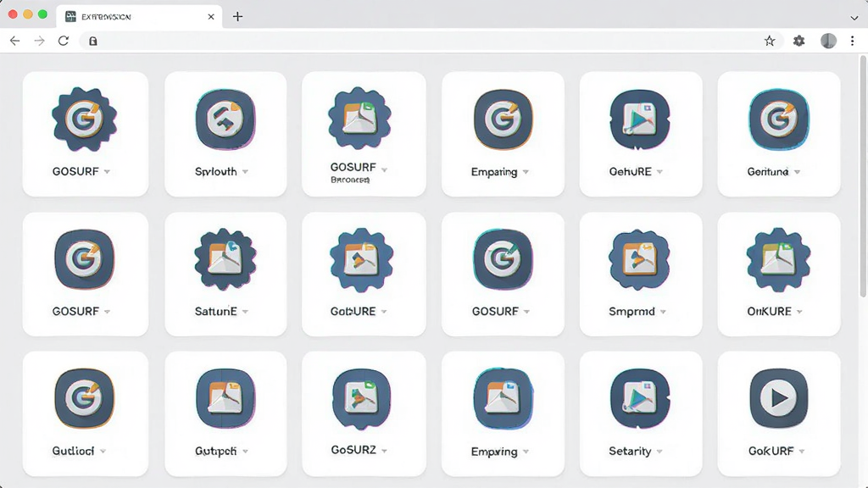Open the dropdown arrow next to Smprmd
Image resolution: width=868 pixels, height=488 pixels.
[x=663, y=312]
